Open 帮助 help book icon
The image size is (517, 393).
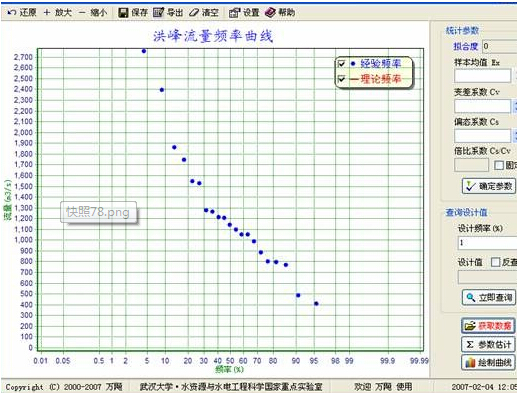(x=270, y=13)
